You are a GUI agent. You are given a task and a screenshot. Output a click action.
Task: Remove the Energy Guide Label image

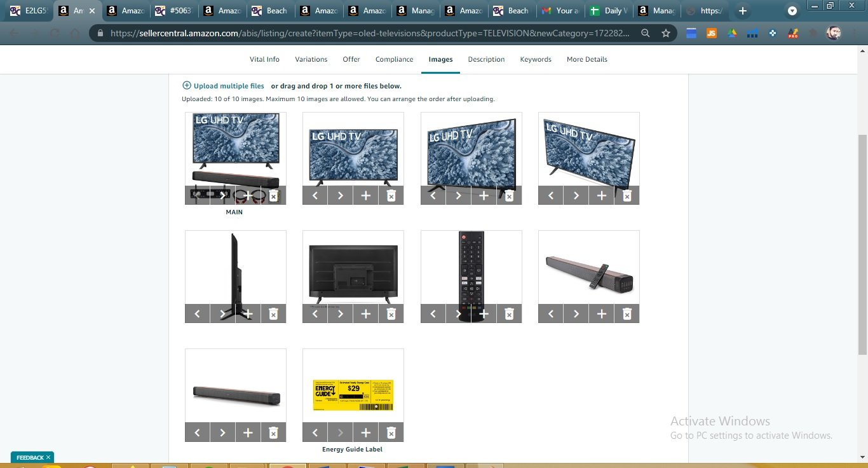click(391, 432)
